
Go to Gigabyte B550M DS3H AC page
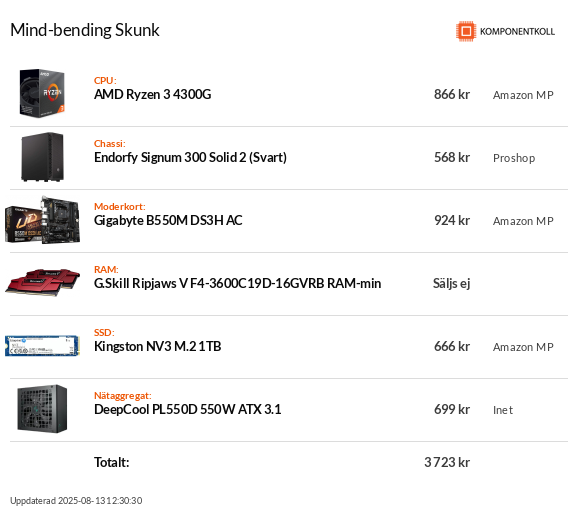(168, 220)
